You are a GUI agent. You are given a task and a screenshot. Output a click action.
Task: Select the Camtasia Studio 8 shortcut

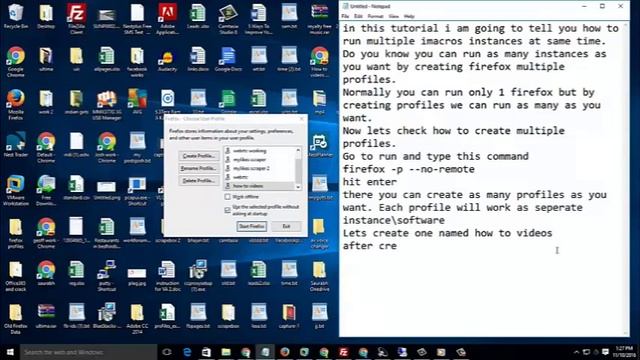point(228,18)
